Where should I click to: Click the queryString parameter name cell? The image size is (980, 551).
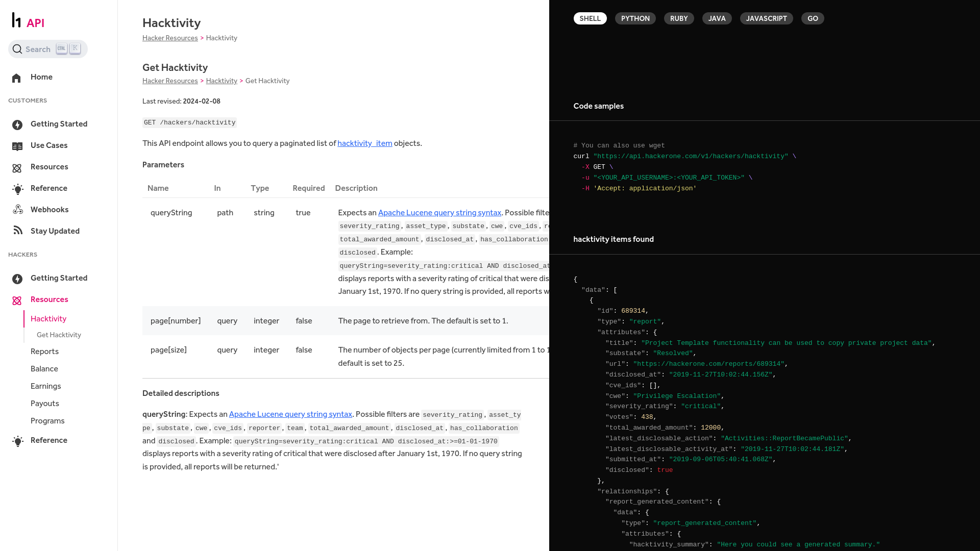point(171,213)
